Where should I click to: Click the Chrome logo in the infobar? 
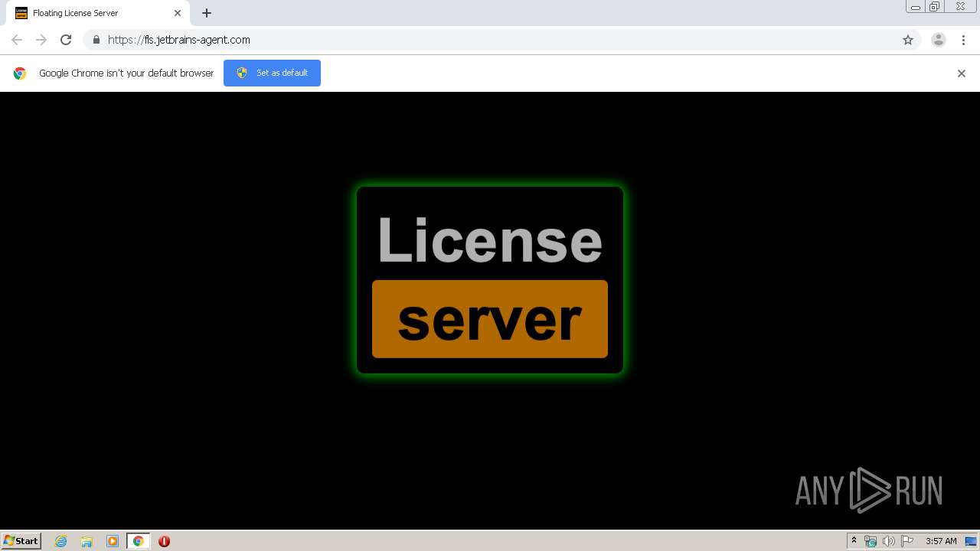tap(20, 73)
